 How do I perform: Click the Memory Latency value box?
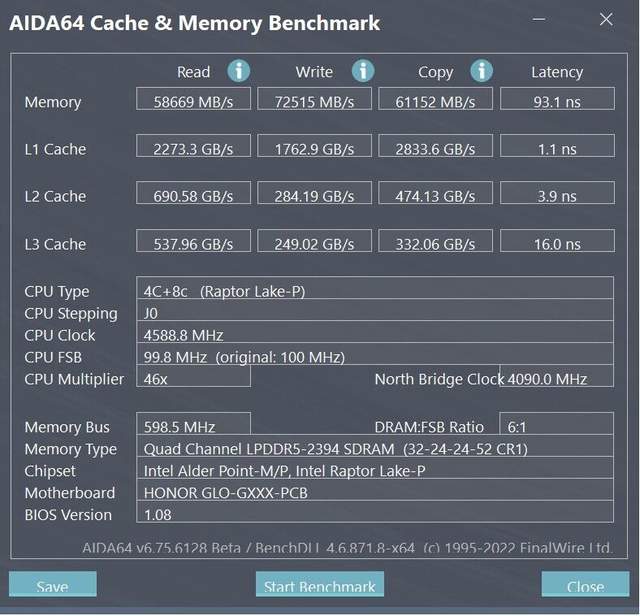[557, 101]
